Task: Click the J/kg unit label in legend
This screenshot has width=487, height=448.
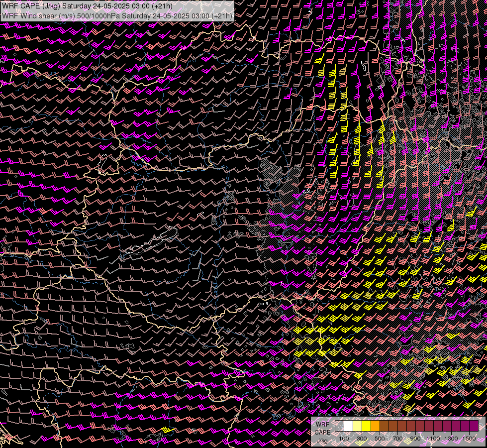Action: point(322,441)
